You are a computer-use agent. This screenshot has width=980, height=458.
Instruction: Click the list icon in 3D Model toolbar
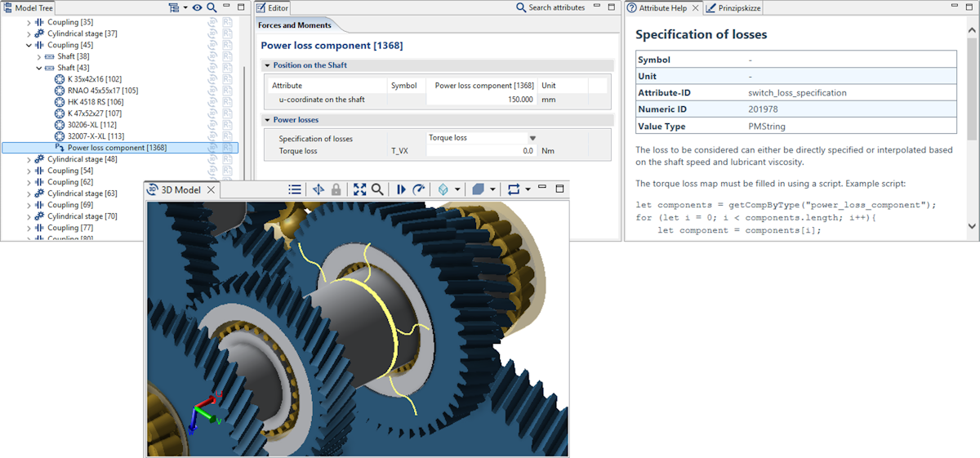[295, 189]
